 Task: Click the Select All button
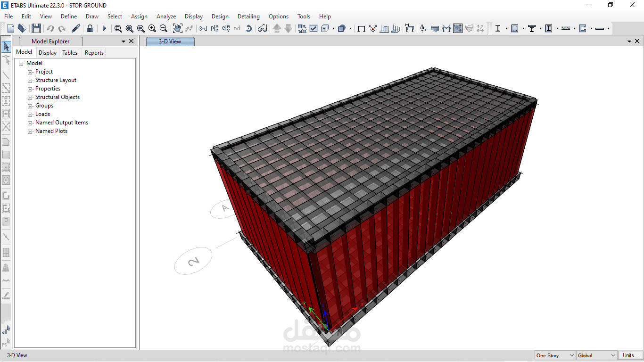coord(6,330)
